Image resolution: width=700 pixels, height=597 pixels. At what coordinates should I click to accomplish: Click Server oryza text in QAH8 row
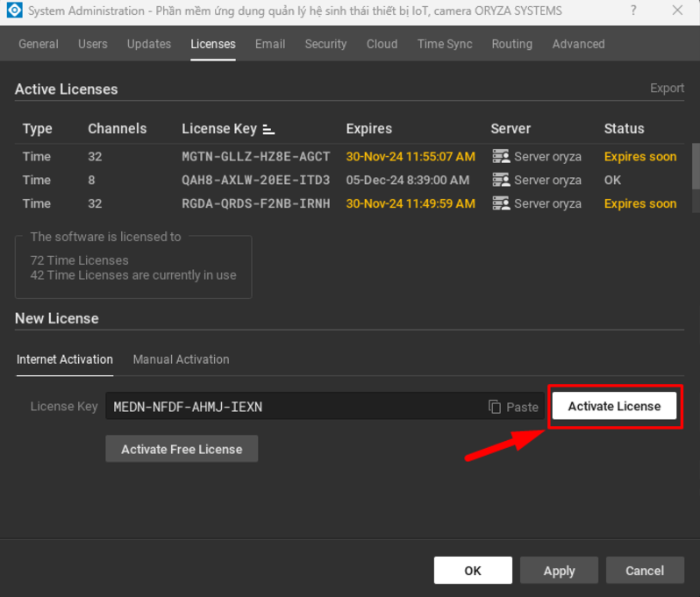pos(547,181)
